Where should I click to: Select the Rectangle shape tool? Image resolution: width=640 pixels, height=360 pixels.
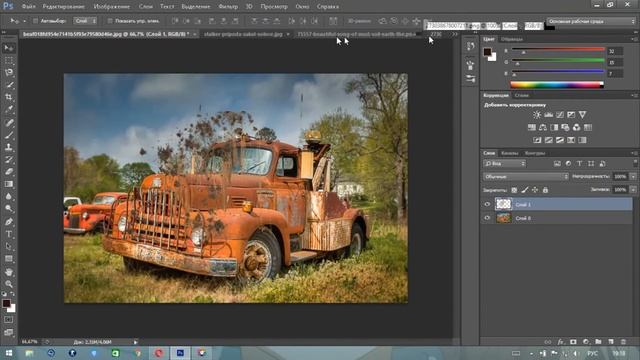pos(9,259)
